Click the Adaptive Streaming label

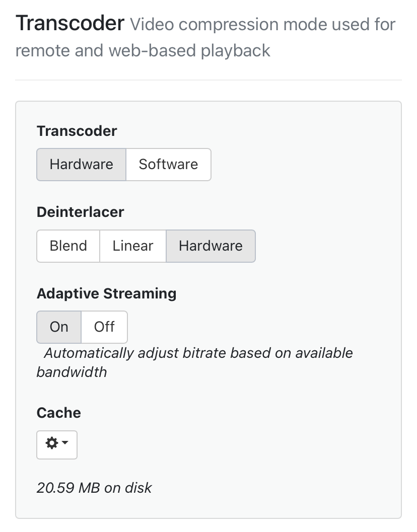pos(106,293)
